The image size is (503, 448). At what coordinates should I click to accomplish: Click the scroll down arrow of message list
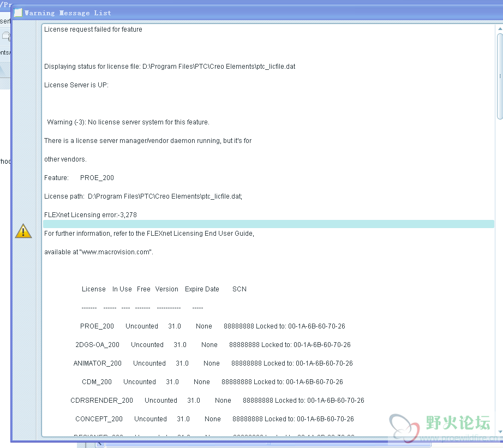coord(500,432)
